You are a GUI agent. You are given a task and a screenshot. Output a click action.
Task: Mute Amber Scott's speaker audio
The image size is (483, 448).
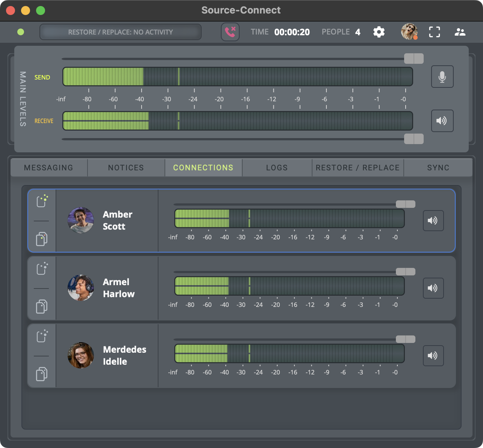point(433,221)
